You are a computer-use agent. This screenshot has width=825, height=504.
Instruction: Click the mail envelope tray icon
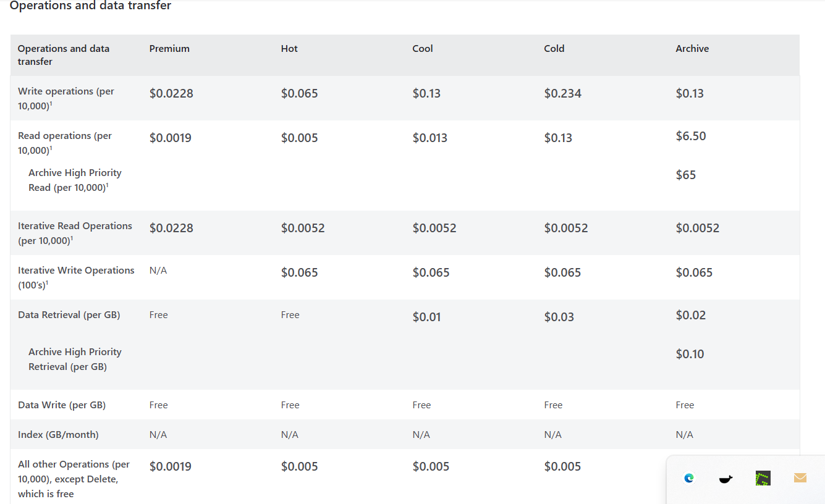coord(800,478)
